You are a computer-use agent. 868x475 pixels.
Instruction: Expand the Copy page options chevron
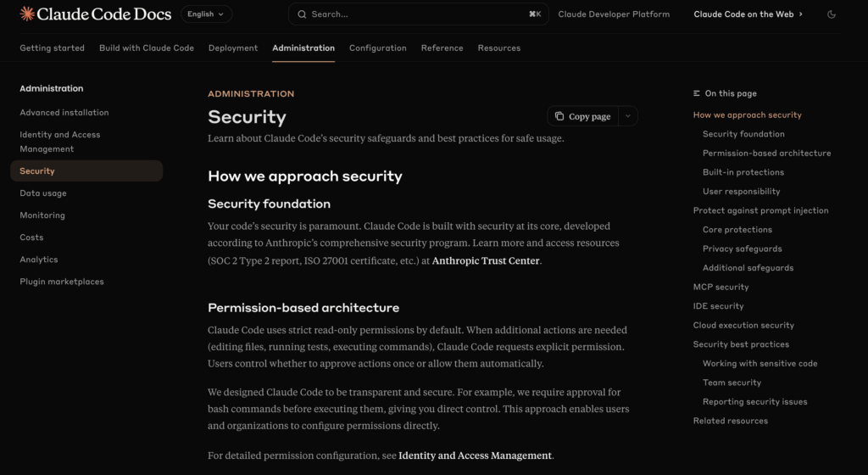coord(627,116)
